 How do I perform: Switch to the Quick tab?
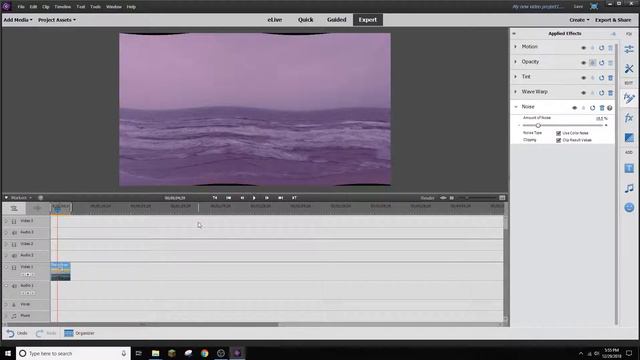tap(305, 20)
